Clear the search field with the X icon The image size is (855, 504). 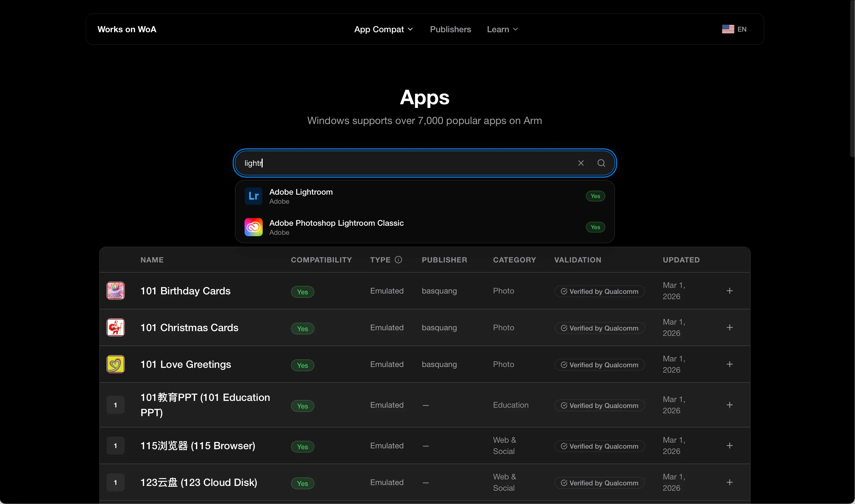click(x=581, y=163)
